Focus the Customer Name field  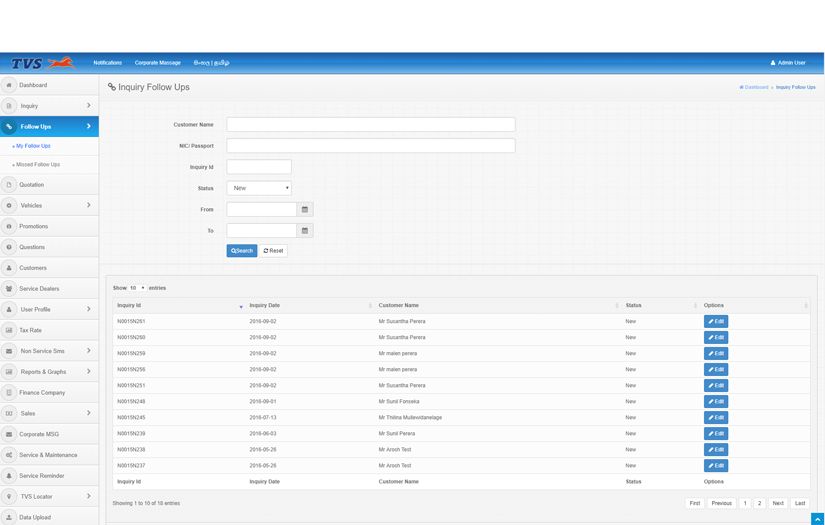tap(370, 125)
